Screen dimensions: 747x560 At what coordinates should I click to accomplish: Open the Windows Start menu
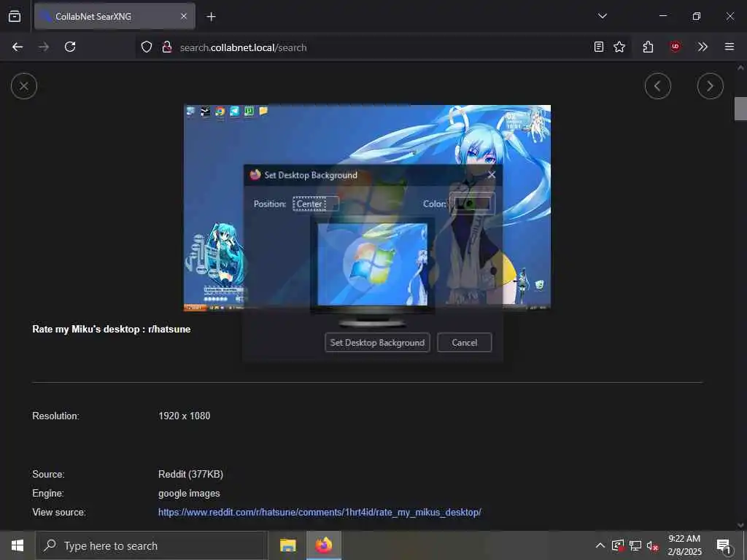18,545
